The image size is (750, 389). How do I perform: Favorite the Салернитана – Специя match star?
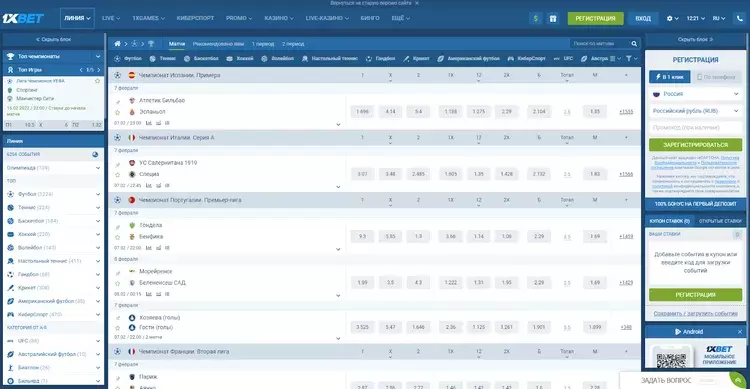[x=118, y=175]
